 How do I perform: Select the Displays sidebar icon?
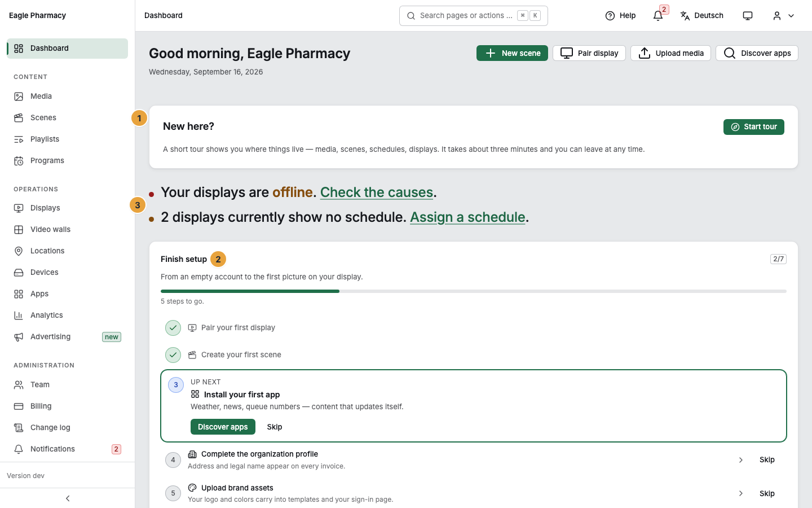[19, 208]
